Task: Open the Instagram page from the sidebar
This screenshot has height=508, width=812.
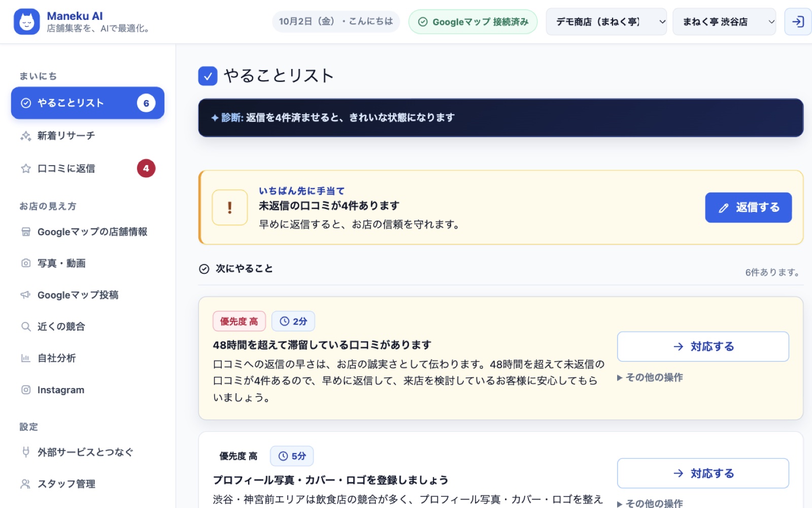Action: [x=88, y=390]
